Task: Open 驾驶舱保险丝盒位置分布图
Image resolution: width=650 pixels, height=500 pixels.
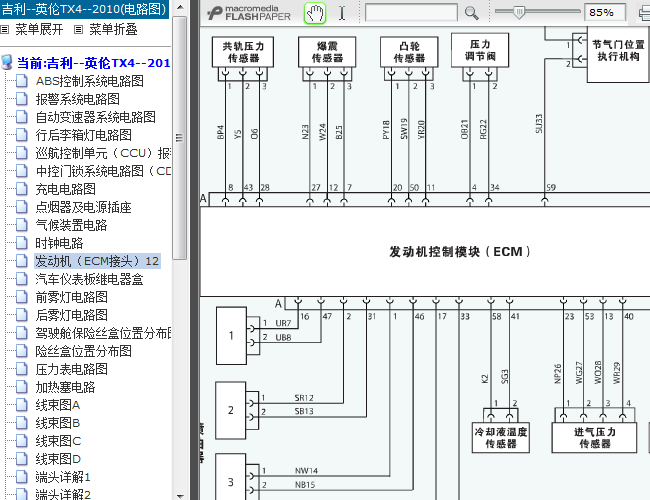Action: [103, 333]
